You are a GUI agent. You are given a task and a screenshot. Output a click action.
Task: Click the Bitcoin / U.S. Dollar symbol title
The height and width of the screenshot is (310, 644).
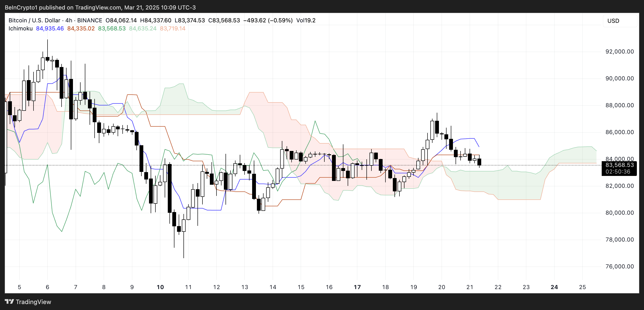click(34, 20)
